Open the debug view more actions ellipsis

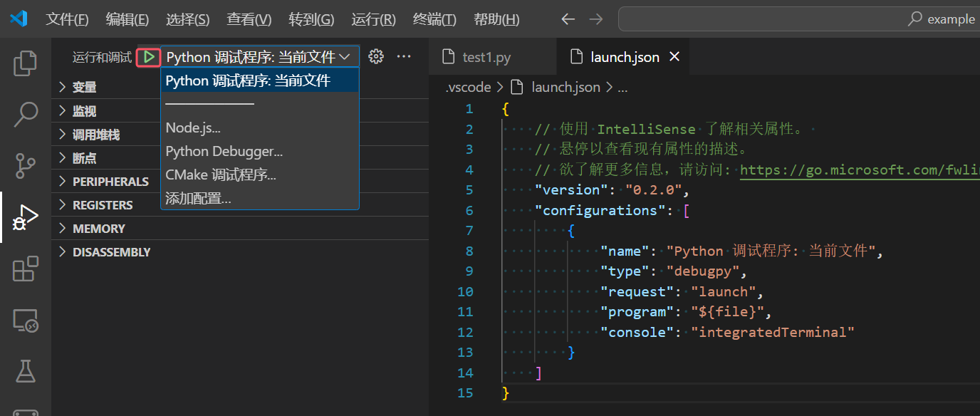(x=404, y=57)
